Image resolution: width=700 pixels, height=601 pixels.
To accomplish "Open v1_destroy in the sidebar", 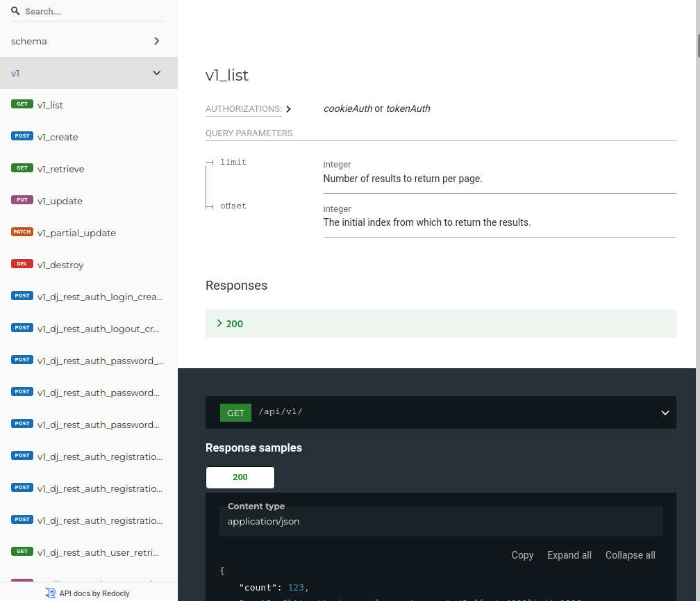I will [x=89, y=265].
